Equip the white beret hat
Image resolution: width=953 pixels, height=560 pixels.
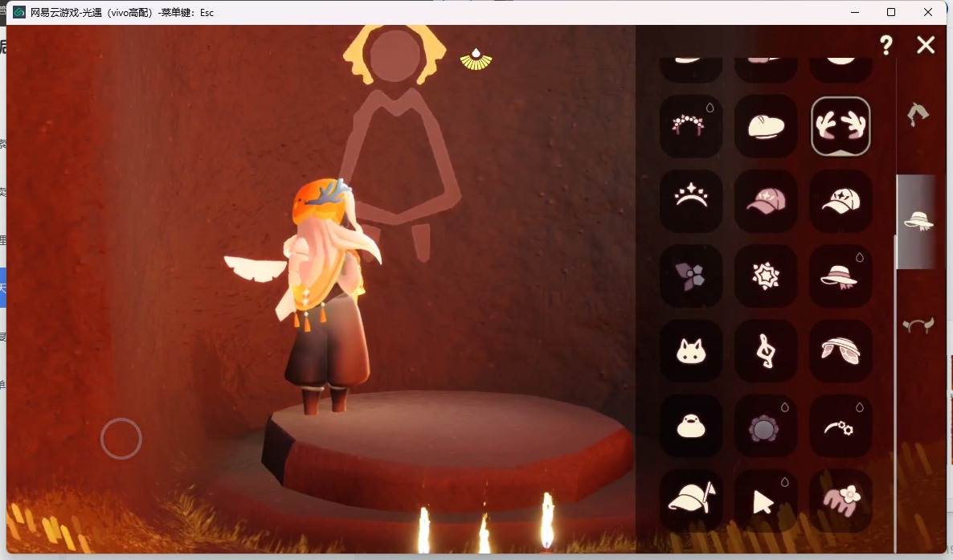(x=766, y=126)
